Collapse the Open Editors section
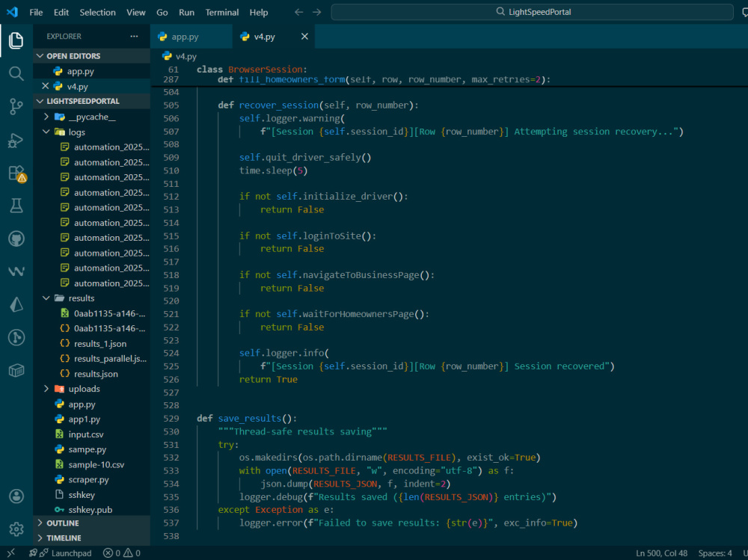 [91, 56]
